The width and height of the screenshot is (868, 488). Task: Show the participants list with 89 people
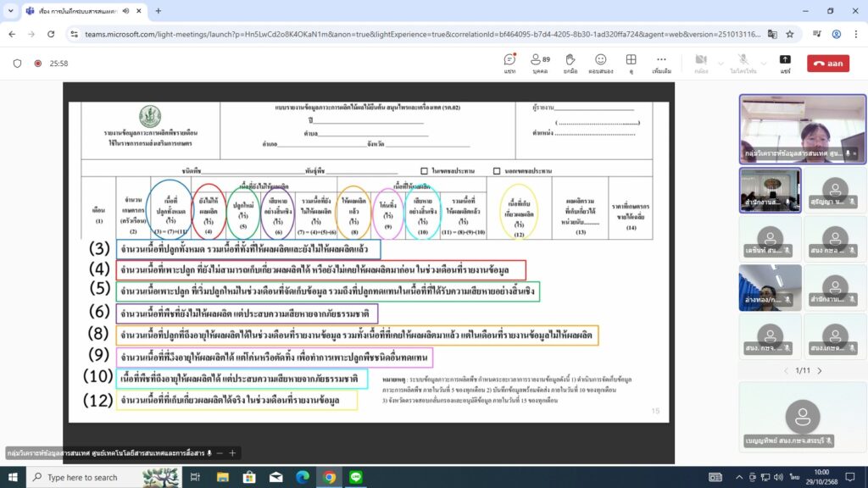point(539,64)
